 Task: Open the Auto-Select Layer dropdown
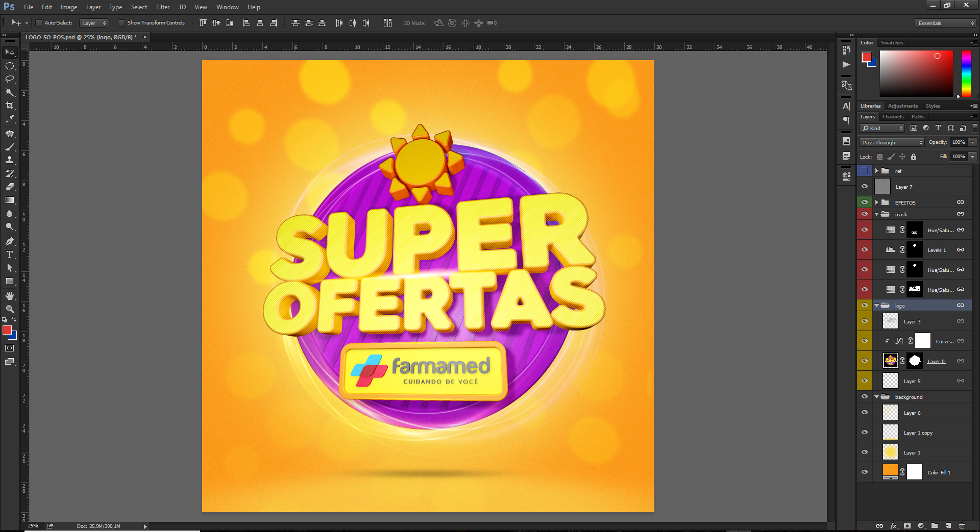click(94, 23)
